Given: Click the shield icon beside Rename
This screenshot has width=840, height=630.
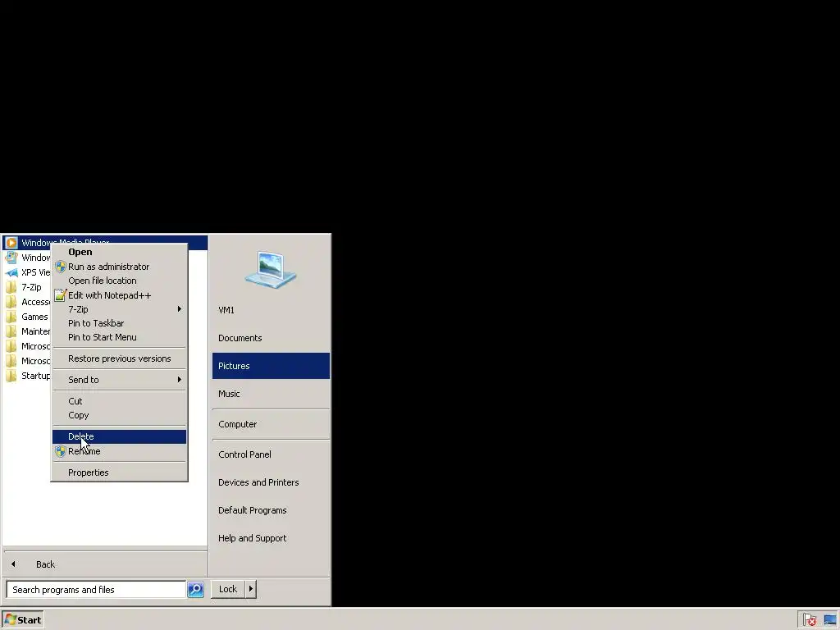Looking at the screenshot, I should tap(61, 451).
